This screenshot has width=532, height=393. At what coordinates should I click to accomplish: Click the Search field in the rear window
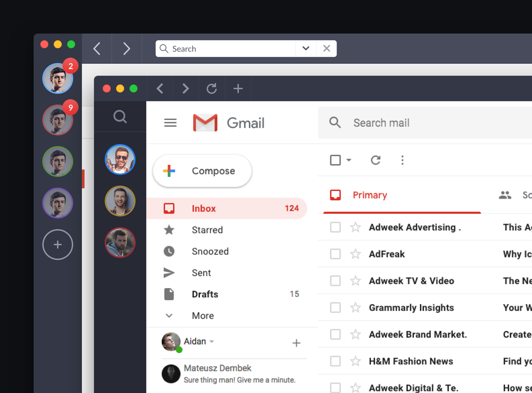[x=226, y=49]
